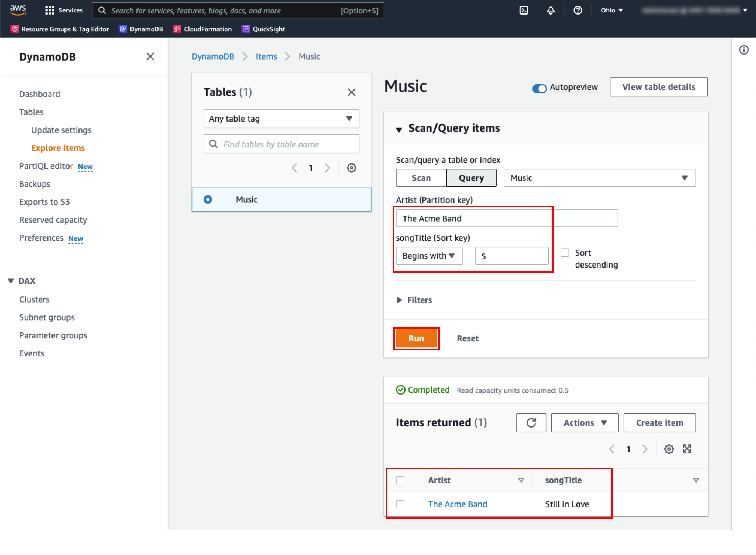The width and height of the screenshot is (756, 555).
Task: Go to next page of tables
Action: [x=327, y=168]
